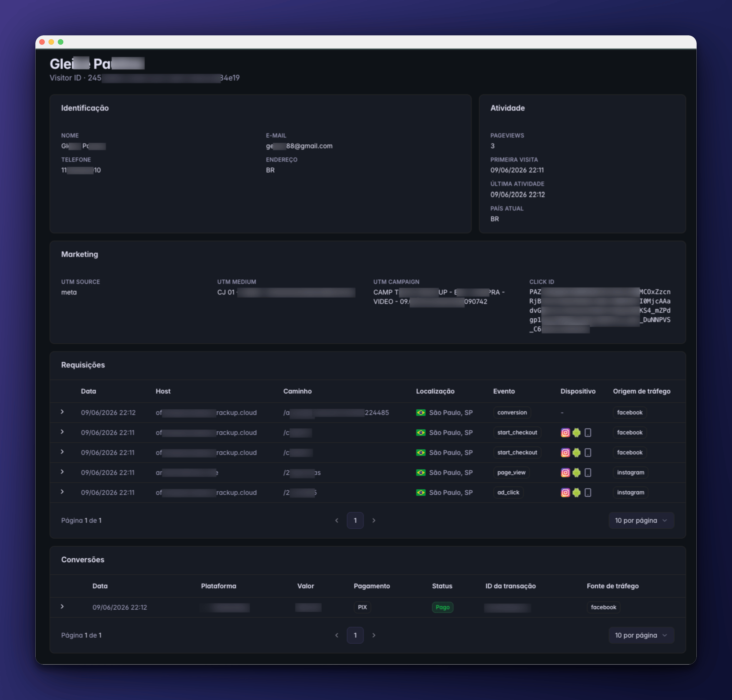Click the ad_click event badge

click(x=508, y=493)
